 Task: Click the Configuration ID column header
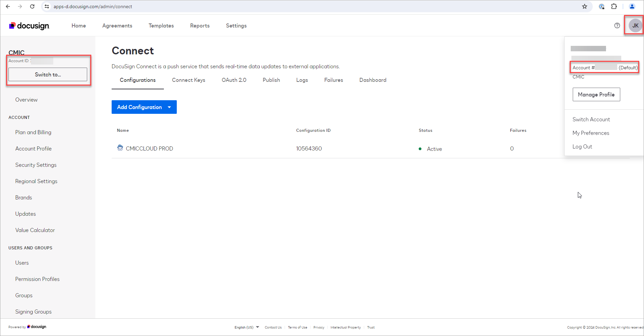(x=313, y=130)
